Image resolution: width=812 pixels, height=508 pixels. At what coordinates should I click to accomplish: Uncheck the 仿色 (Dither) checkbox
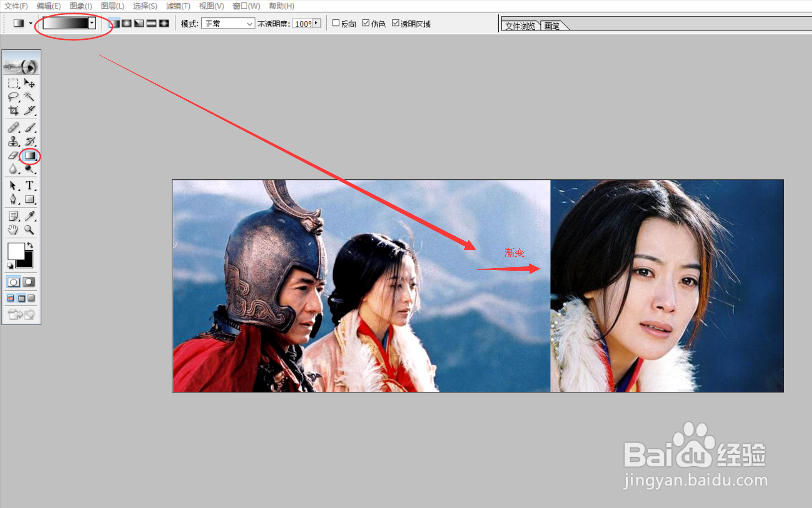pyautogui.click(x=366, y=23)
